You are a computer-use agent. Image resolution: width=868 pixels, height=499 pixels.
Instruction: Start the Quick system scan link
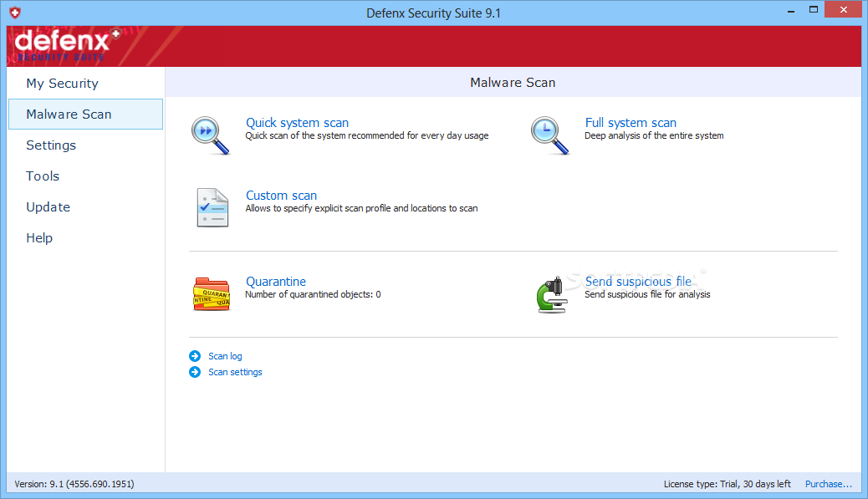click(297, 122)
